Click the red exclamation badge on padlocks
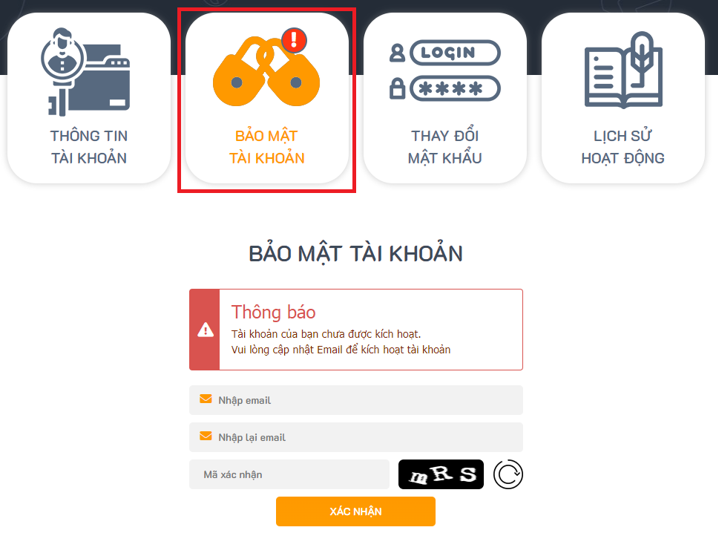 pos(294,40)
